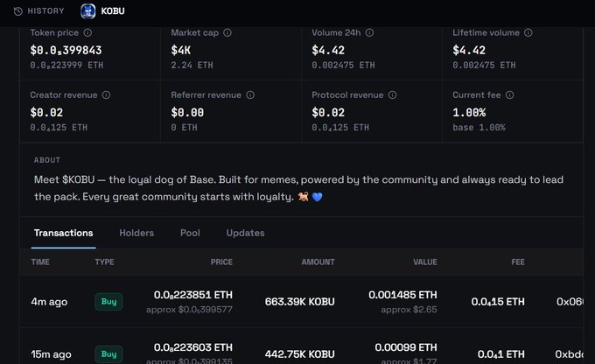This screenshot has height=364, width=595.
Task: Click the 15m ago timestamp
Action: coord(52,354)
